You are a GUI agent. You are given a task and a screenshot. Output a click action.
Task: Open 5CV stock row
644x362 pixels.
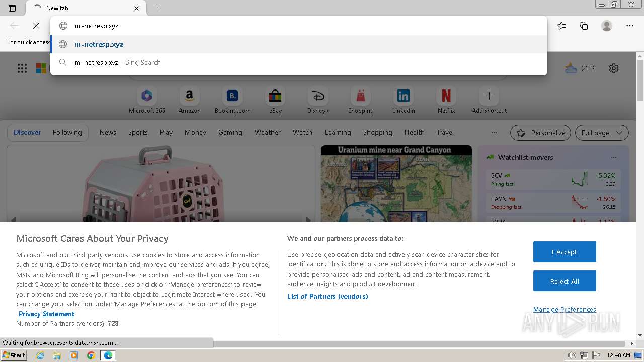tap(553, 179)
